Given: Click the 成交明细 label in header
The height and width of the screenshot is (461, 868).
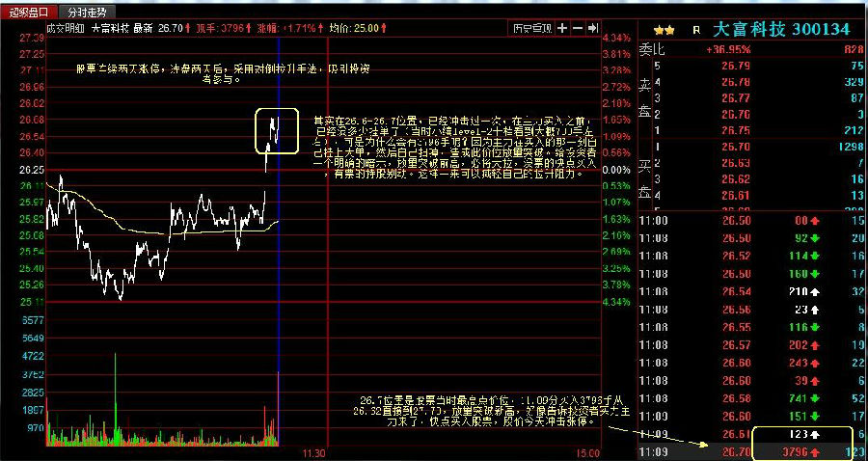Looking at the screenshot, I should click(x=66, y=29).
